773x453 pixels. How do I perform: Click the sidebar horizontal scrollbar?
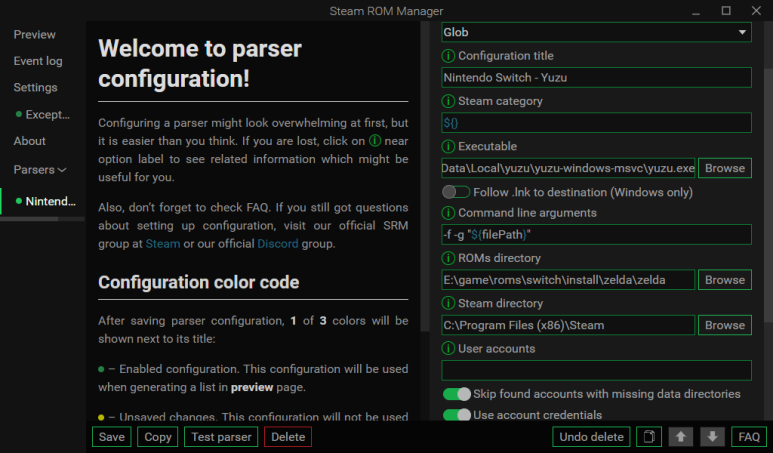30,219
